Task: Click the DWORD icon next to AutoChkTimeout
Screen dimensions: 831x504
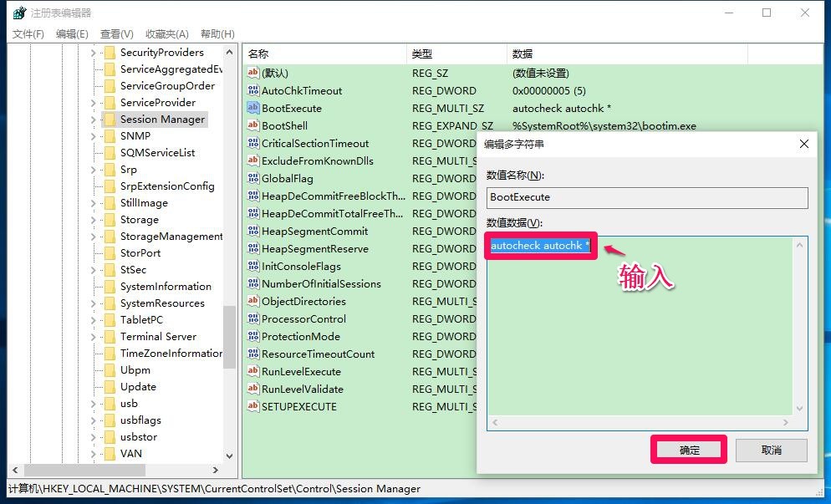Action: [x=253, y=90]
